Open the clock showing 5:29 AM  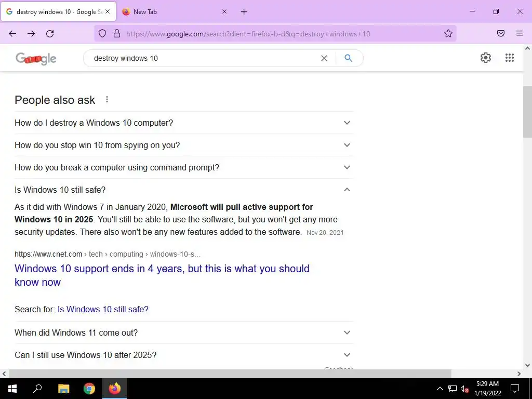click(x=487, y=389)
